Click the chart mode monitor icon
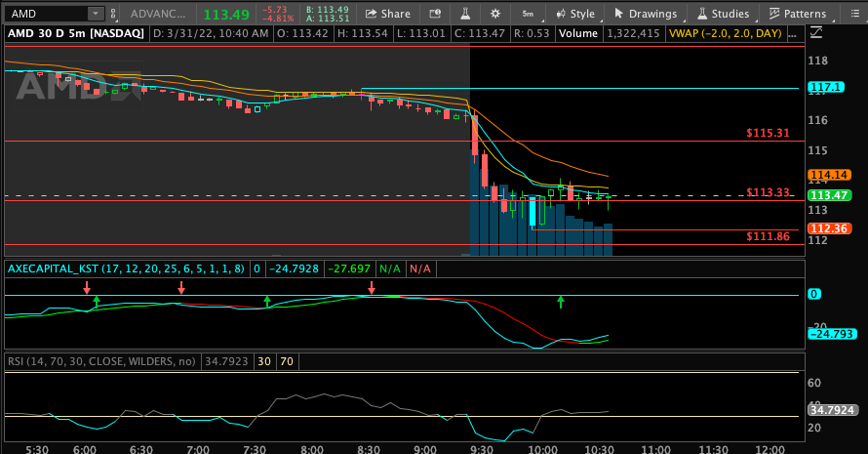The width and height of the screenshot is (868, 454). tap(435, 14)
